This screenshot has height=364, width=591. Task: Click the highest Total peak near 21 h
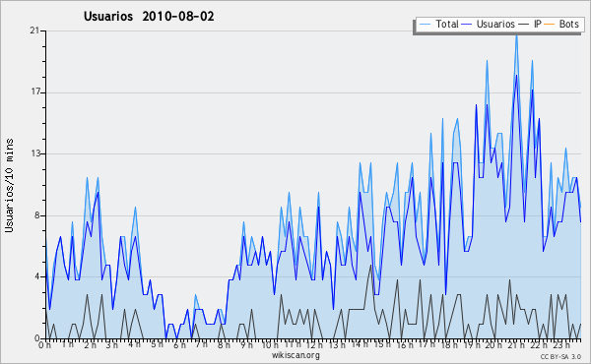516,34
